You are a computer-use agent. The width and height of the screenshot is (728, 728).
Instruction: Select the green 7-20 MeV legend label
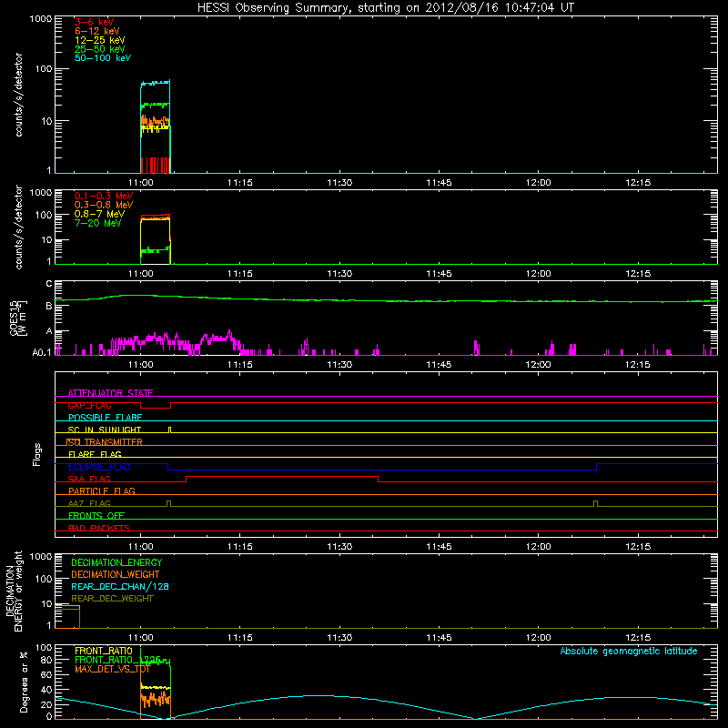click(x=97, y=223)
